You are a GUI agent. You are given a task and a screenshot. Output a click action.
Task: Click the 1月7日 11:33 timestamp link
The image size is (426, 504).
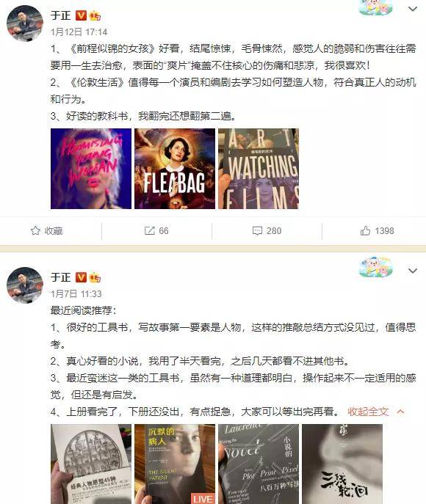76,293
